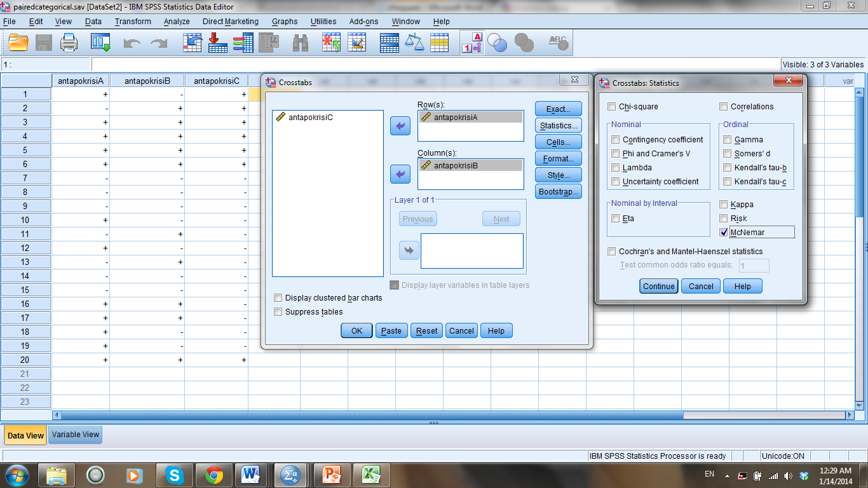This screenshot has width=868, height=488.
Task: Click the Select cases icon
Action: [x=439, y=43]
